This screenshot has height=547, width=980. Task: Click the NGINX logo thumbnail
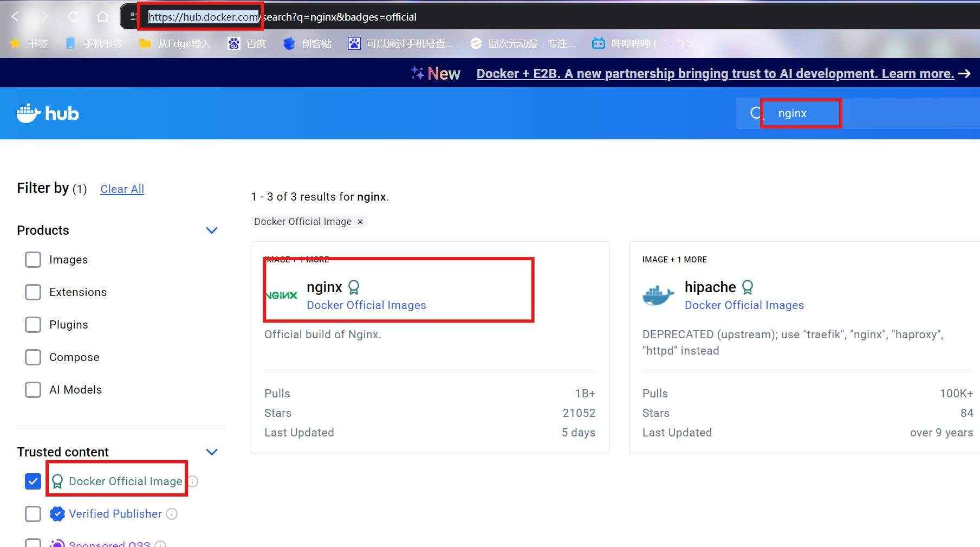281,295
